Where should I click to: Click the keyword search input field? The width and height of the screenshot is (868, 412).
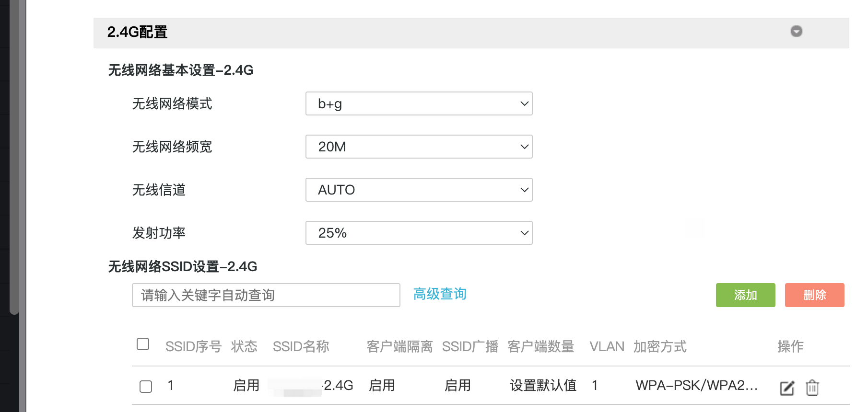point(266,295)
